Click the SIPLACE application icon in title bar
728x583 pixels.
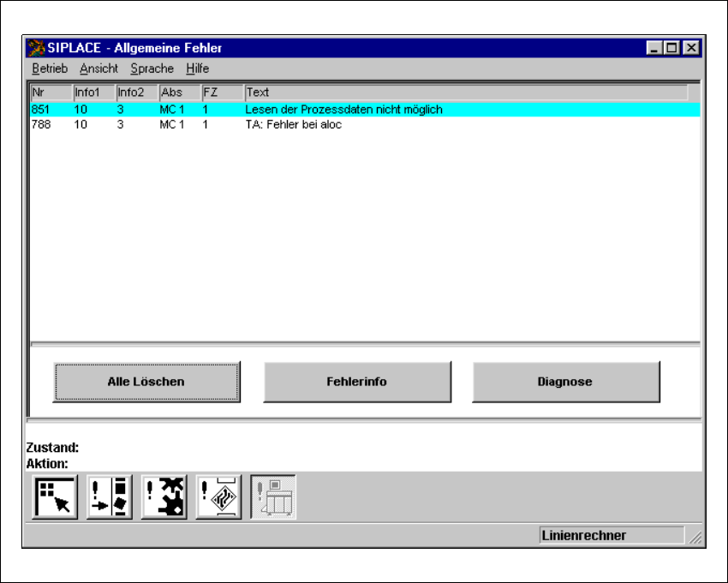(36, 48)
